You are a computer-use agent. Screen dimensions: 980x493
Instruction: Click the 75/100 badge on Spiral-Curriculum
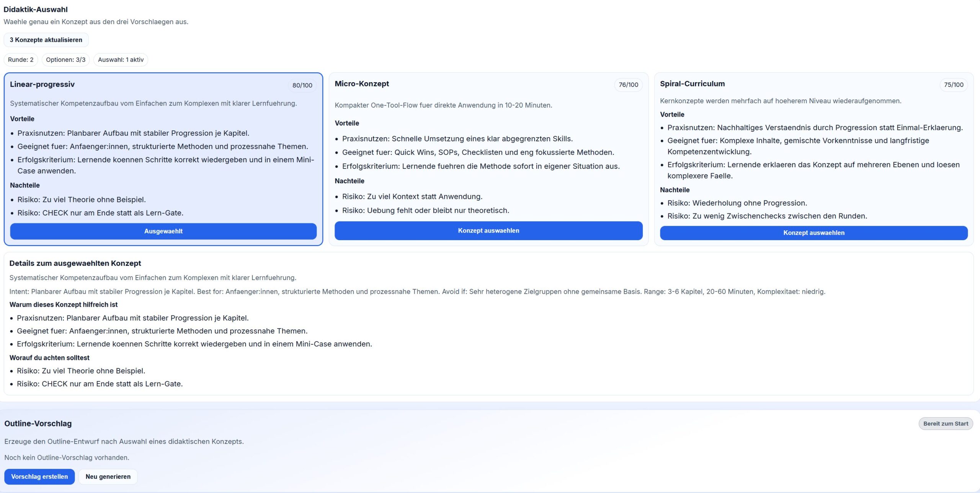(x=954, y=85)
